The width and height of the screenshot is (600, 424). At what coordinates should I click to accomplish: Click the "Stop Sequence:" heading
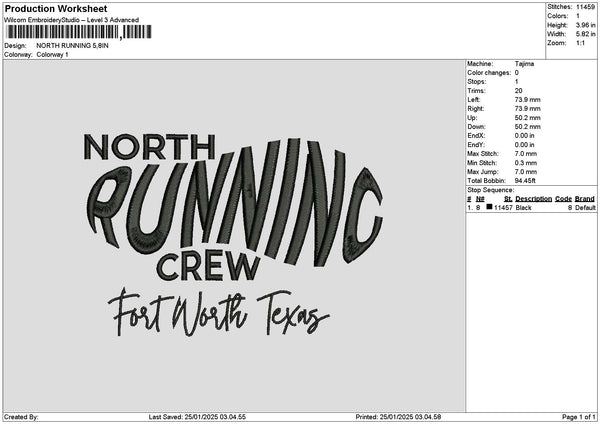pyautogui.click(x=491, y=190)
